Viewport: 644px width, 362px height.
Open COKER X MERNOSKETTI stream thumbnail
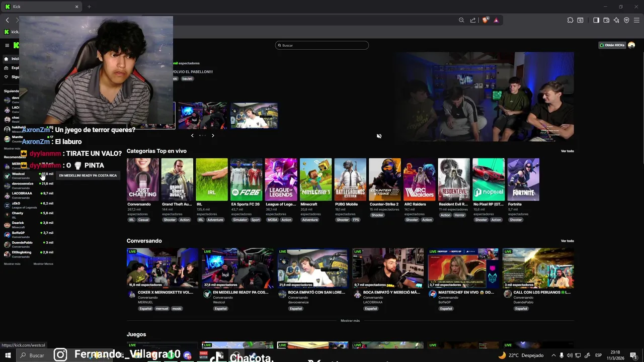(x=163, y=268)
